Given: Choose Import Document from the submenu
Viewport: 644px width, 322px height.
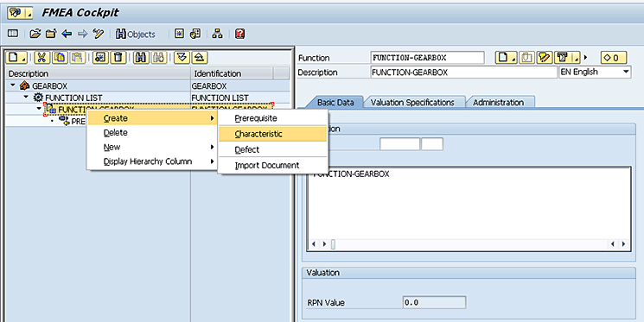Looking at the screenshot, I should [272, 165].
